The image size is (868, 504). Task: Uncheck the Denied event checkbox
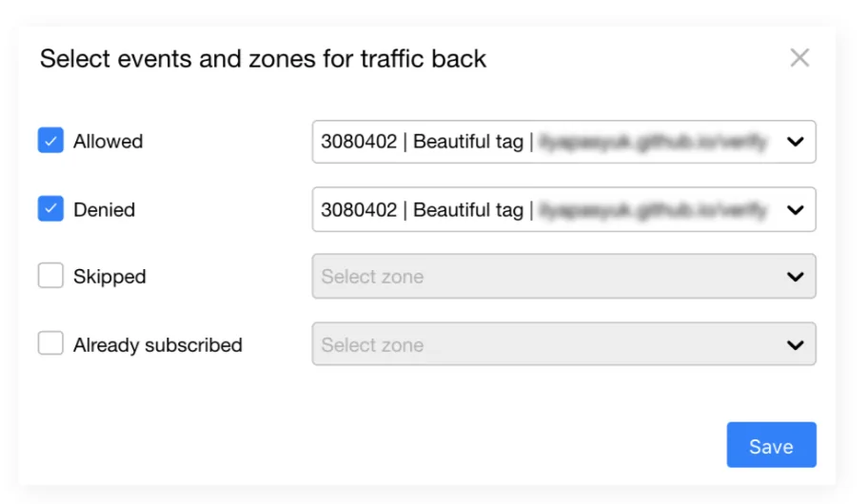click(50, 209)
